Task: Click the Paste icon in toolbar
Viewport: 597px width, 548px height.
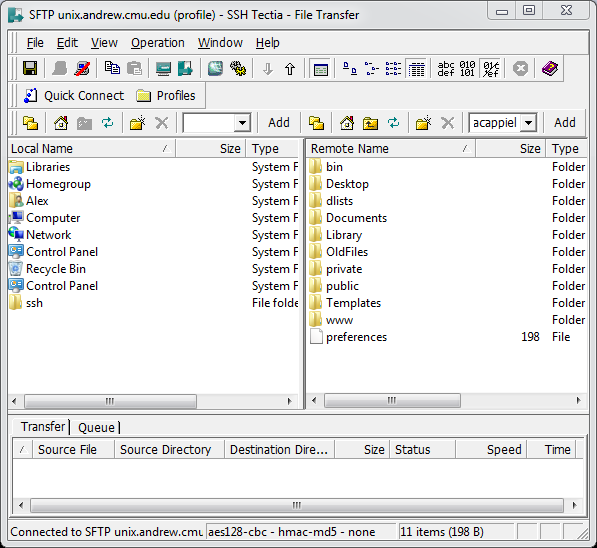Action: click(x=134, y=69)
